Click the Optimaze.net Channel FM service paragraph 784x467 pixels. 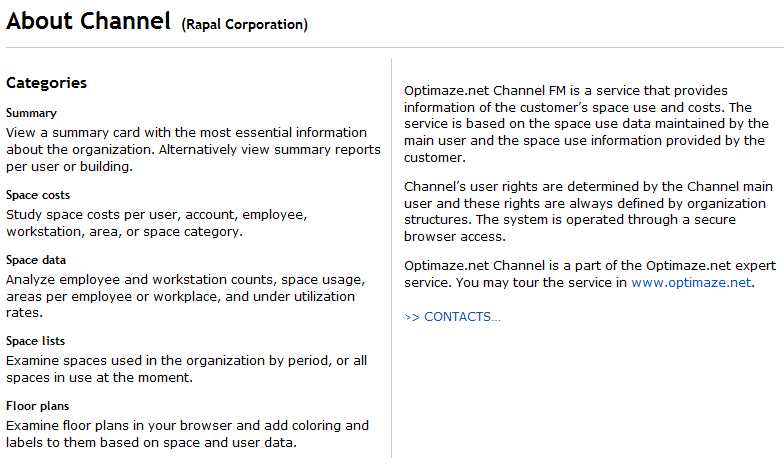point(585,124)
